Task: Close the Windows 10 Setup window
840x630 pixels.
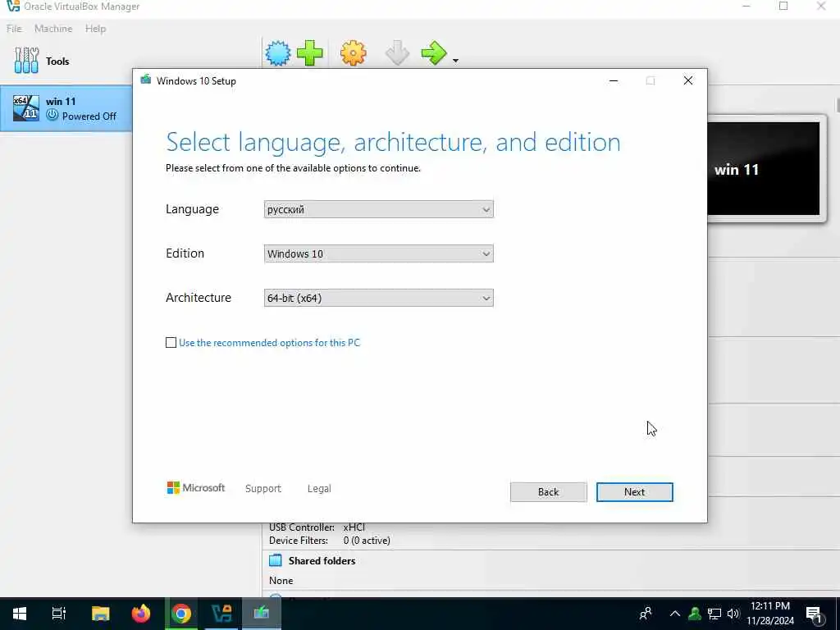Action: tap(688, 81)
